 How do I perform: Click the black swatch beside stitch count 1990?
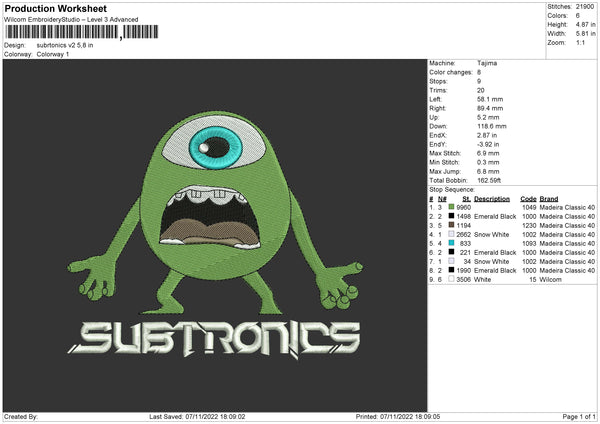tap(452, 270)
